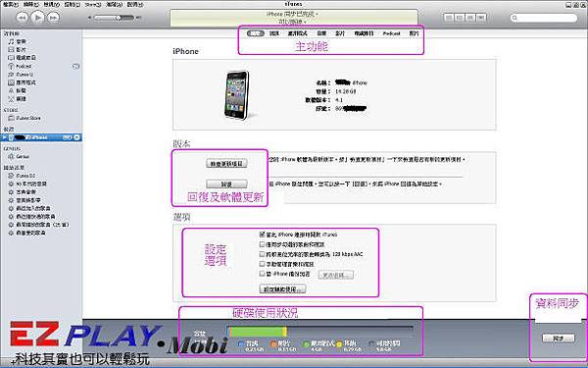Viewport: 588px width, 368px height.
Task: Enable manually manage music and videos
Action: tap(262, 264)
